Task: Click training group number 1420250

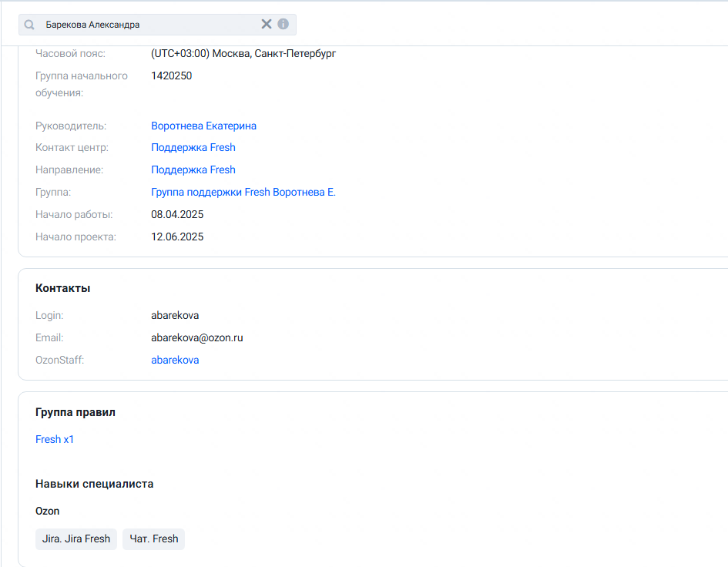Action: [x=171, y=75]
